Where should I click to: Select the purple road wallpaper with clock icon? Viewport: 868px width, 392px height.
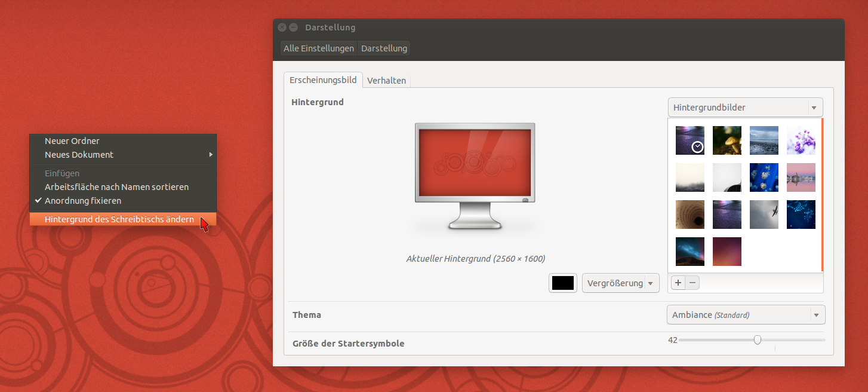(x=690, y=140)
